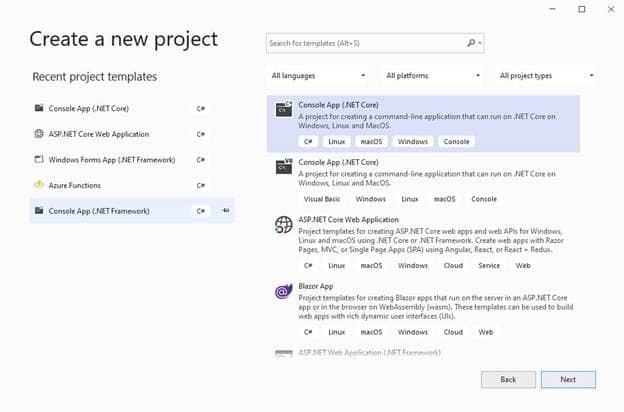
Task: Open the All languages dropdown
Action: tap(318, 76)
